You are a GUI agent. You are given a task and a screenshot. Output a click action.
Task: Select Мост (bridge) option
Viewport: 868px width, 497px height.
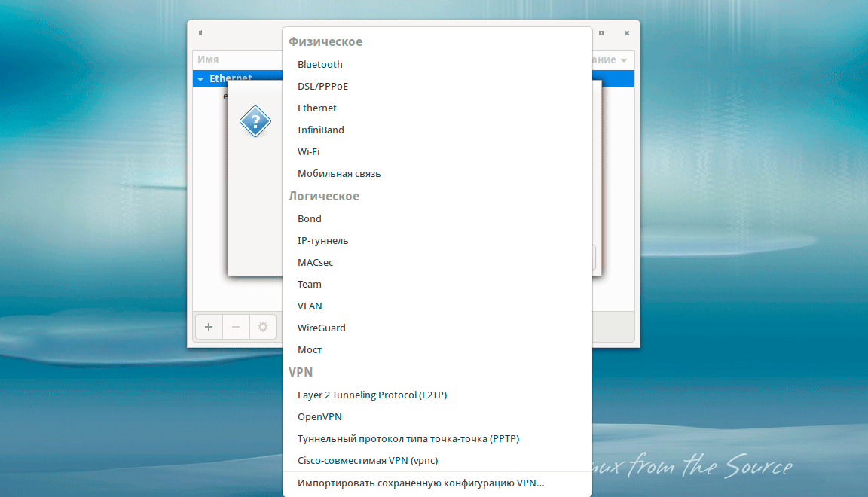click(x=437, y=349)
